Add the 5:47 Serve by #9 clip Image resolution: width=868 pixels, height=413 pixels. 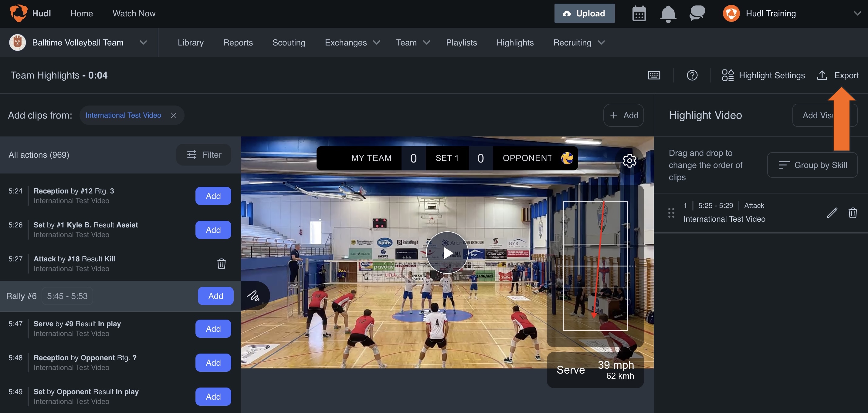(213, 328)
